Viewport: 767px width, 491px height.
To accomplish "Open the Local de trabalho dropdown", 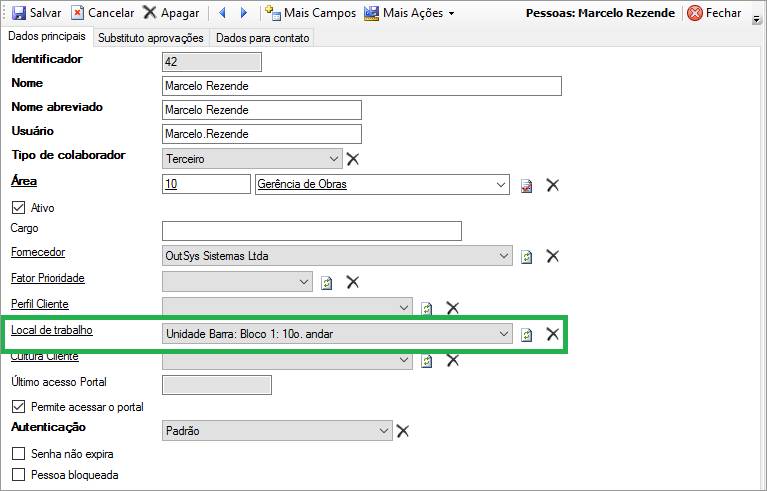I will (503, 334).
